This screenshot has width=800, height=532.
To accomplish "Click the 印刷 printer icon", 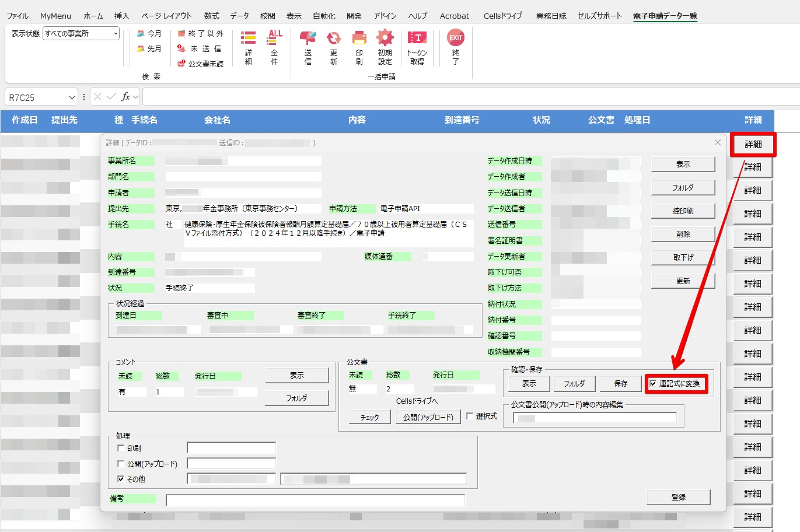I will 359,47.
